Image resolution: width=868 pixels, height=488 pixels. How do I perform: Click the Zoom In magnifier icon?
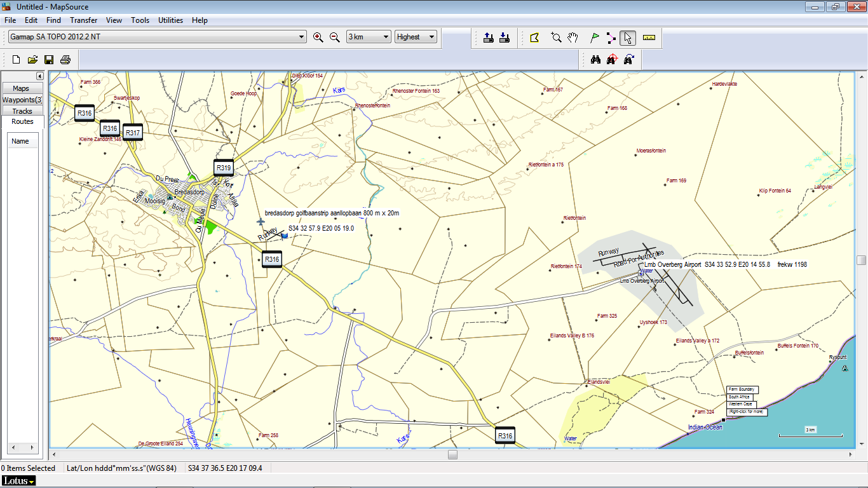click(318, 37)
